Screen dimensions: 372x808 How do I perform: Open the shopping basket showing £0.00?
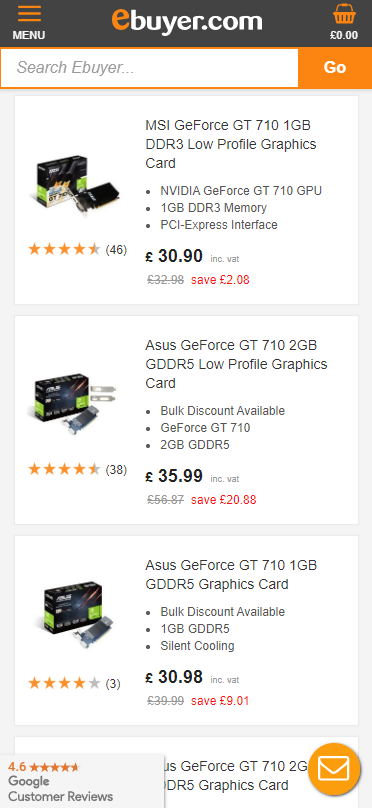click(344, 23)
